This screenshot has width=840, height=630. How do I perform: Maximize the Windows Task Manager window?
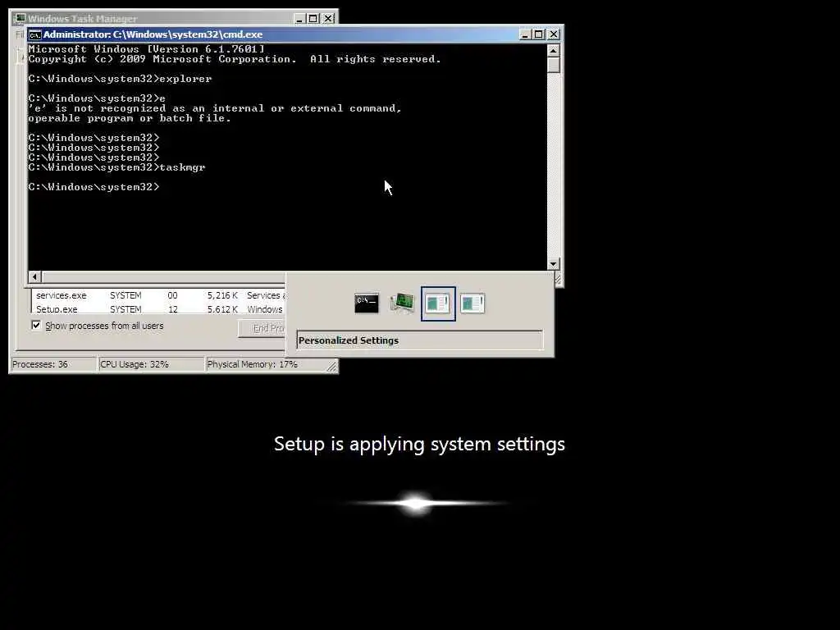tap(314, 19)
